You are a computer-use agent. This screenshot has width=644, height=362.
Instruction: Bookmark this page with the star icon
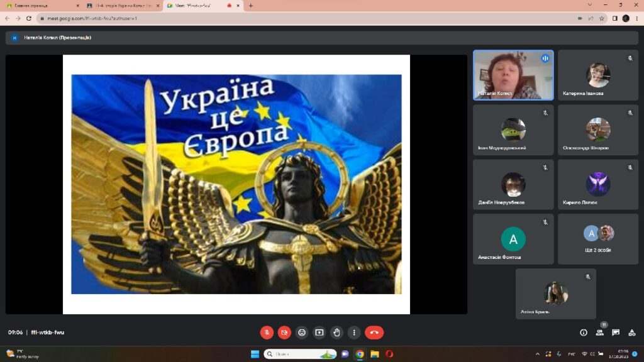(x=602, y=18)
